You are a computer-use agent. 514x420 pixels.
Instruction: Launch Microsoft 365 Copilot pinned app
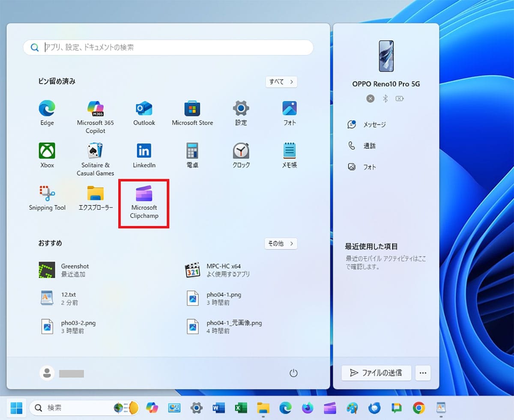coord(96,117)
